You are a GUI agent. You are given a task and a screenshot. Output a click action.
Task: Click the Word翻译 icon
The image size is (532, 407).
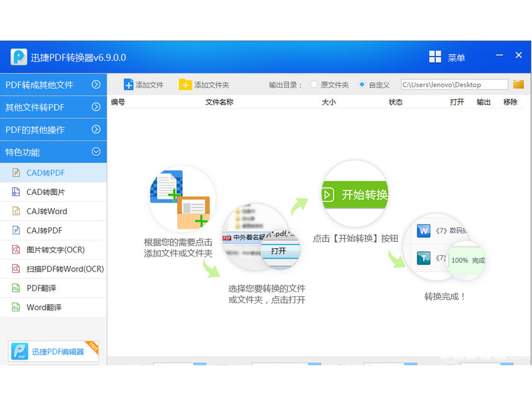pos(16,307)
